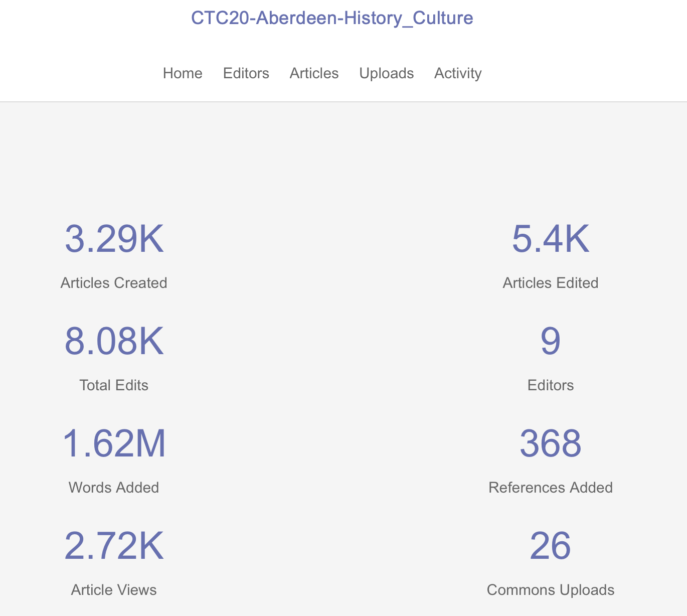Select the 368 References Added figure

click(x=550, y=444)
